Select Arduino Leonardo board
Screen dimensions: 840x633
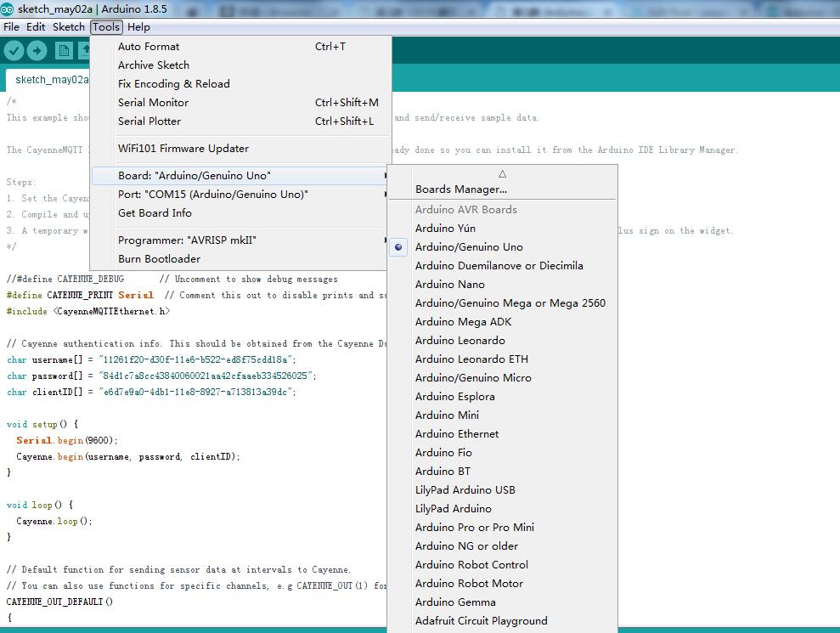point(503,341)
